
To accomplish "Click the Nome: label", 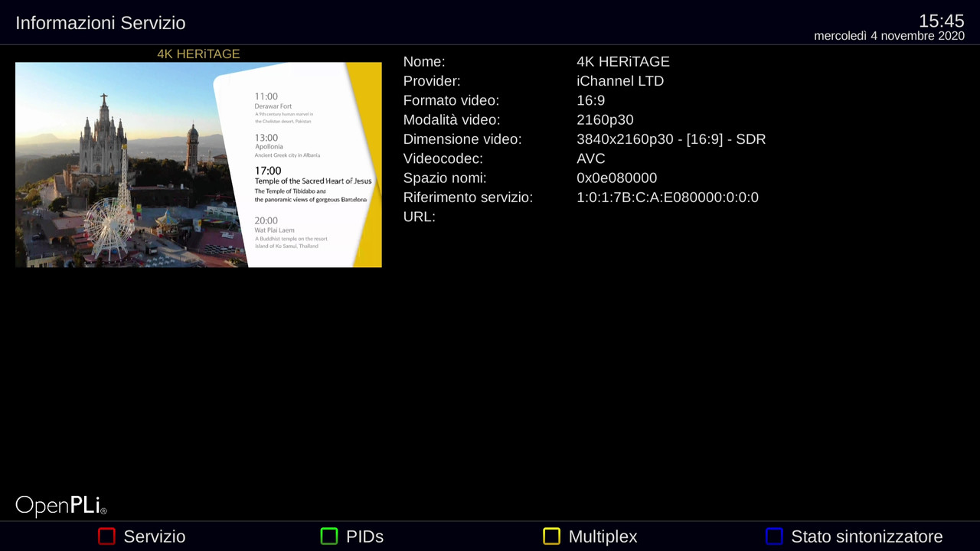I will [x=424, y=61].
